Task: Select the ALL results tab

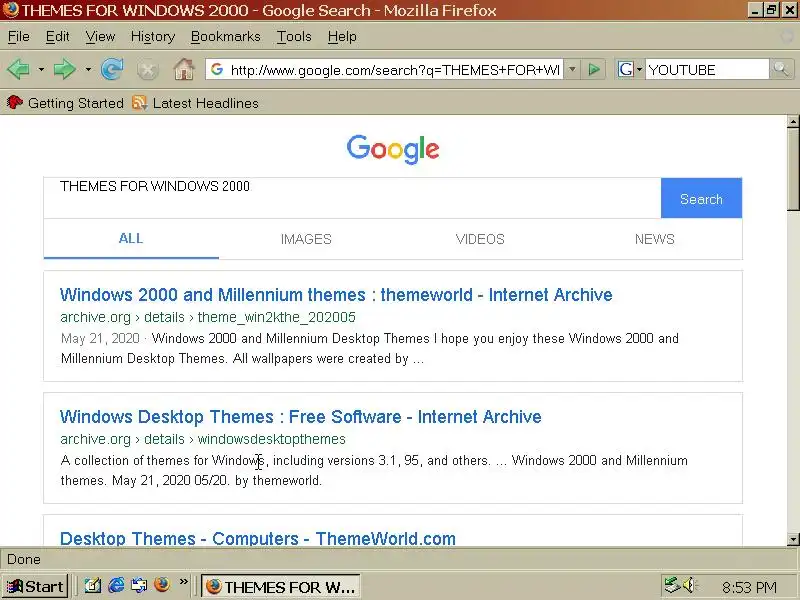Action: (x=131, y=239)
